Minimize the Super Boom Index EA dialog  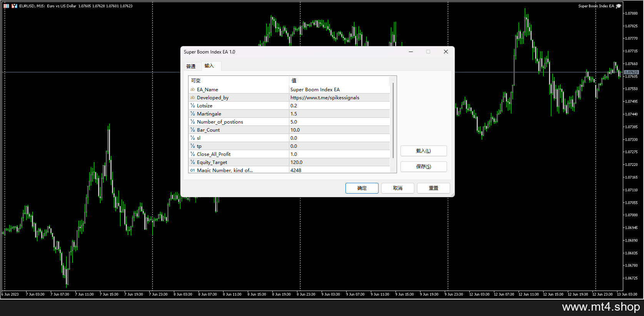[410, 52]
